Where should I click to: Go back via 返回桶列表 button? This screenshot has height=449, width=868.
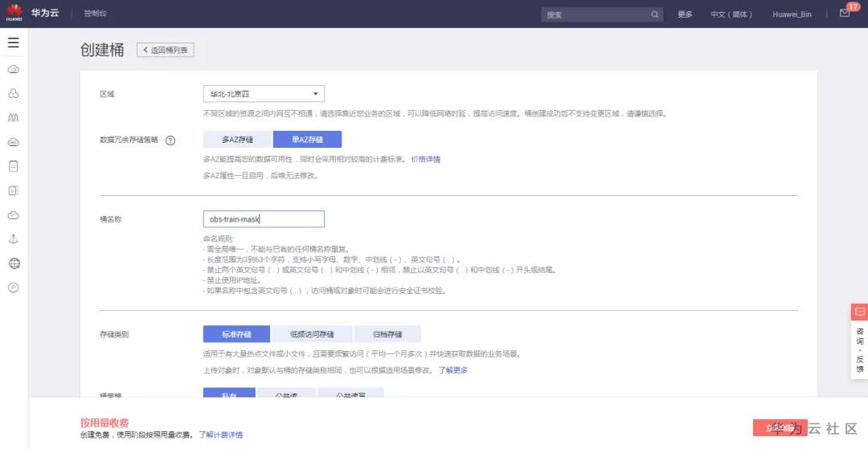166,50
